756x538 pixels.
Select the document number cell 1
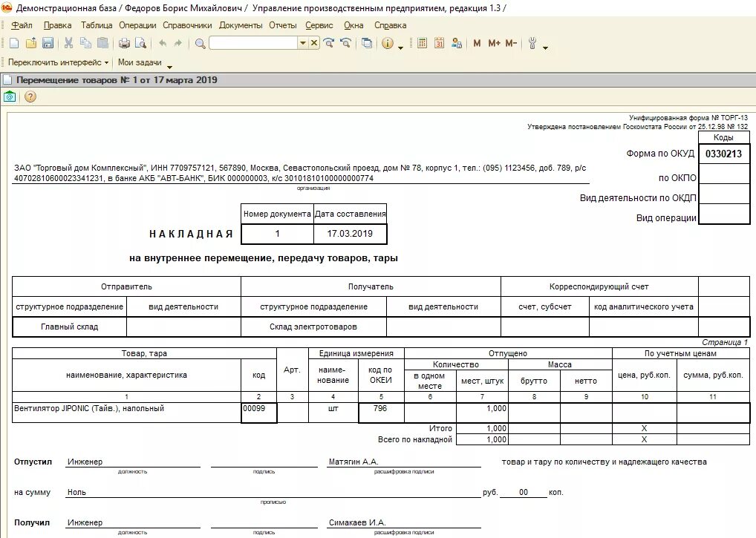click(x=277, y=234)
